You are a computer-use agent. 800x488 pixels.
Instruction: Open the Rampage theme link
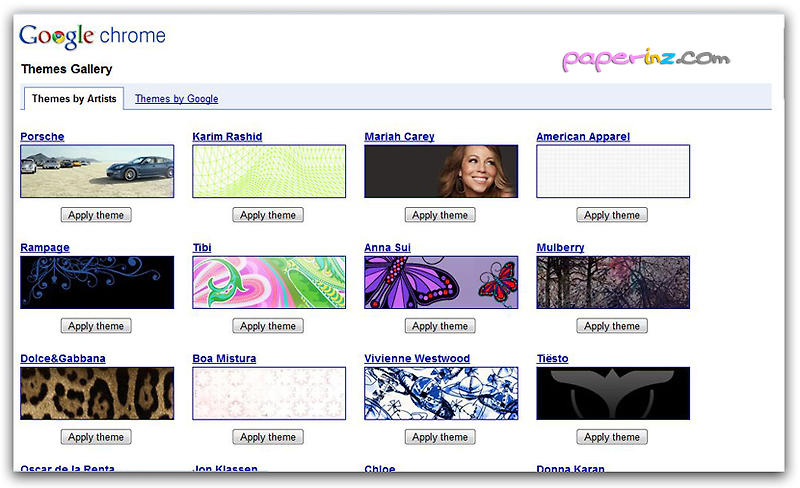[x=45, y=248]
